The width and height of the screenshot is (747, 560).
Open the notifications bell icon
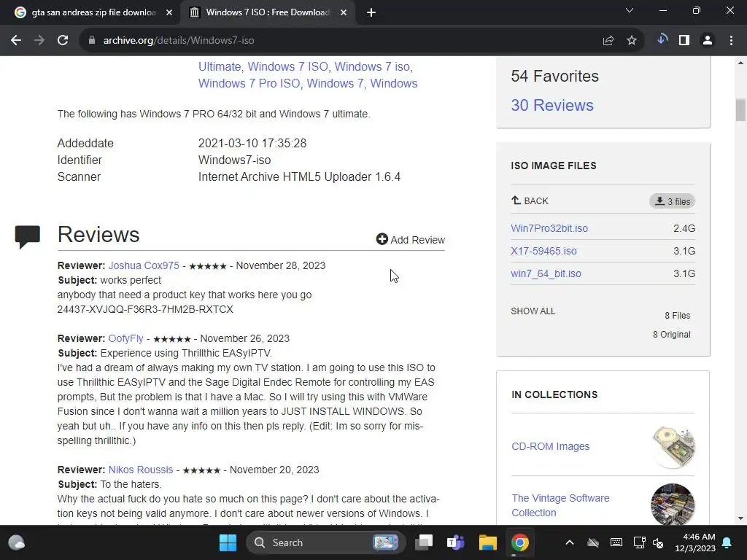[727, 542]
